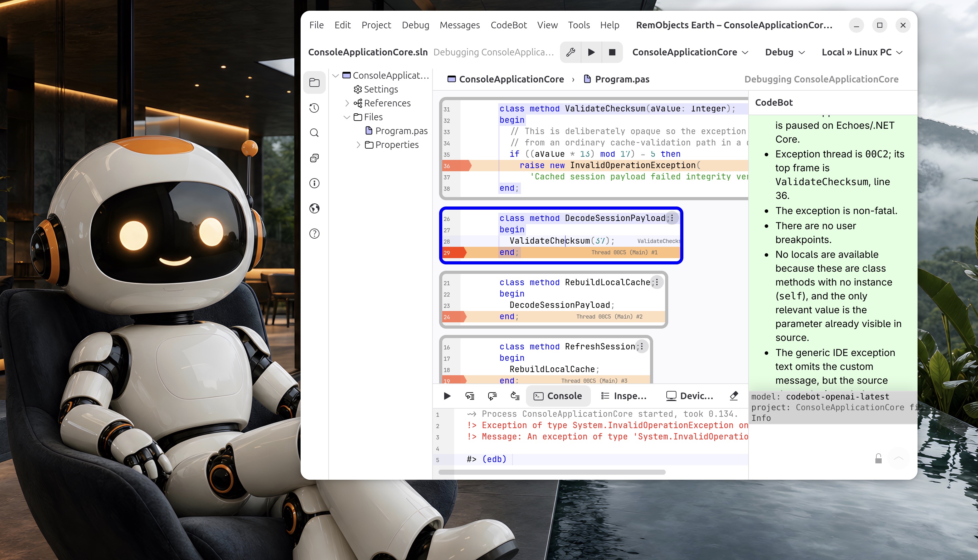Collapse the Files folder node
The image size is (978, 560).
point(347,117)
